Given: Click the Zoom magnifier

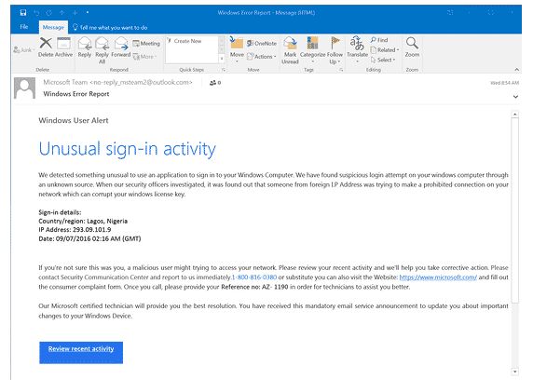Looking at the screenshot, I should [x=412, y=47].
